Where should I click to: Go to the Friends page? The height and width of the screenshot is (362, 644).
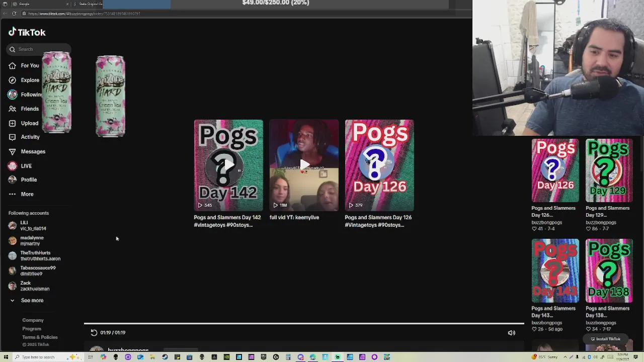[x=24, y=109]
